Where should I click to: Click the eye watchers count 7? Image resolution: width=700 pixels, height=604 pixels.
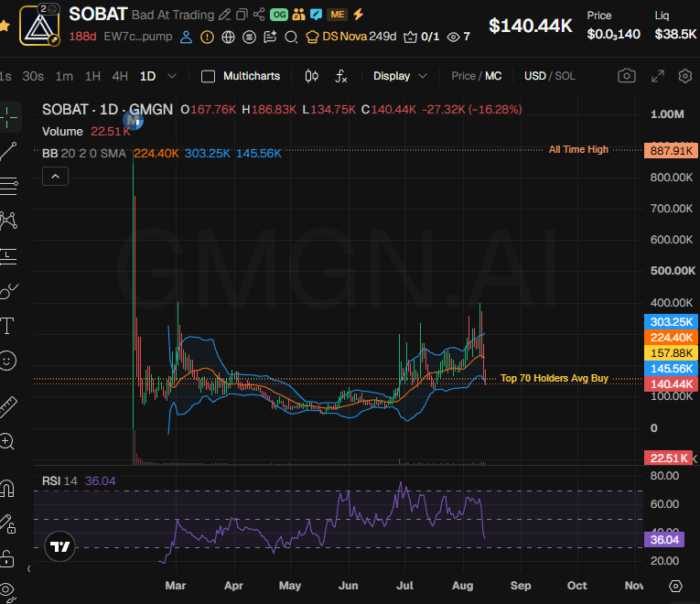(458, 37)
